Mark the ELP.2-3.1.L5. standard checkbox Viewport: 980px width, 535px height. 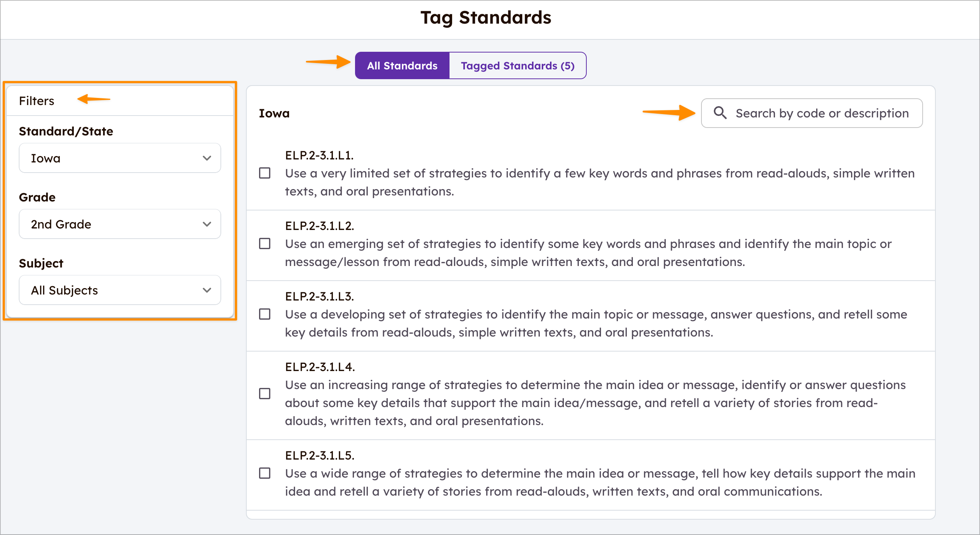coord(265,473)
